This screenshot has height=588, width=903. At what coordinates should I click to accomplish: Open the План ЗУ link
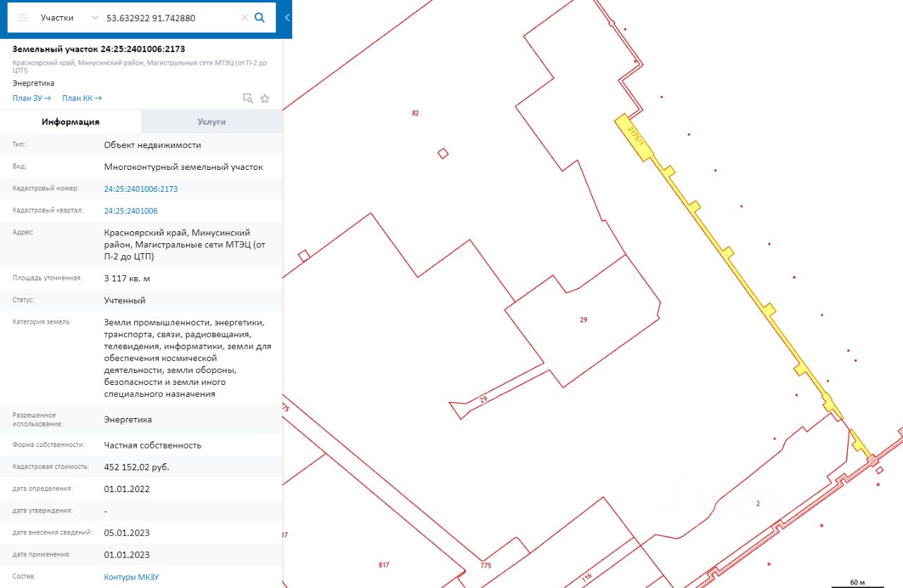[32, 98]
